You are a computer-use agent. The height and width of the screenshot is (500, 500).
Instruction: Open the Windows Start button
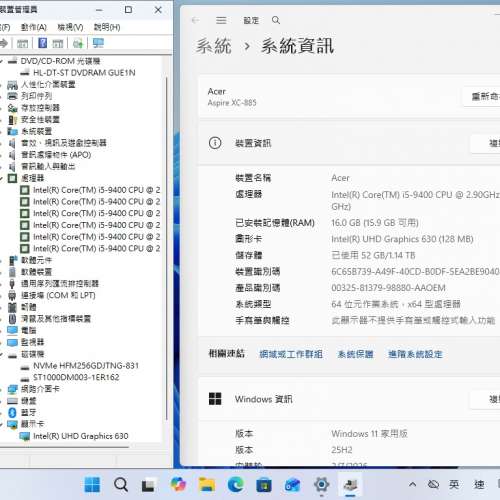tap(92, 484)
